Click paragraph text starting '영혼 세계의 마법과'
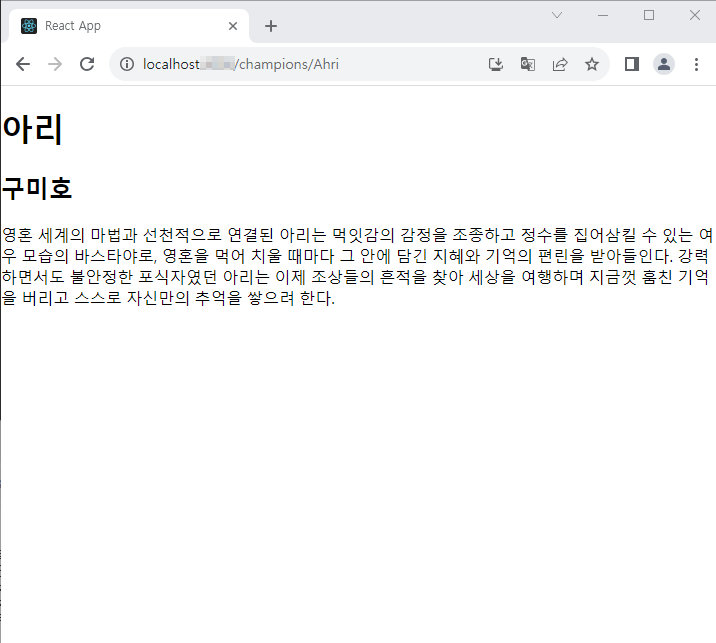Screen dimensions: 716x643 click(358, 266)
